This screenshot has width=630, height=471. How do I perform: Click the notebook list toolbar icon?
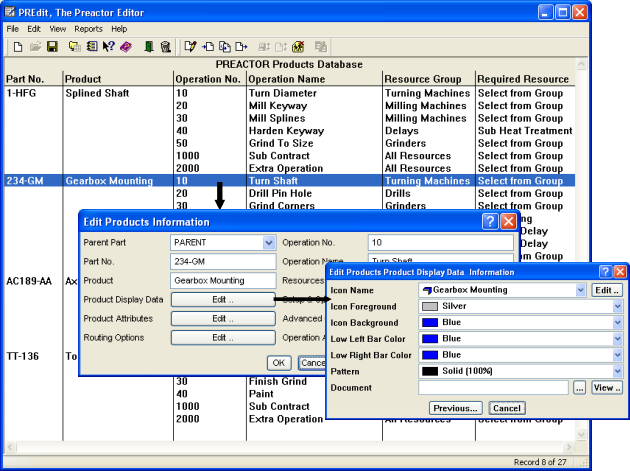pos(92,47)
